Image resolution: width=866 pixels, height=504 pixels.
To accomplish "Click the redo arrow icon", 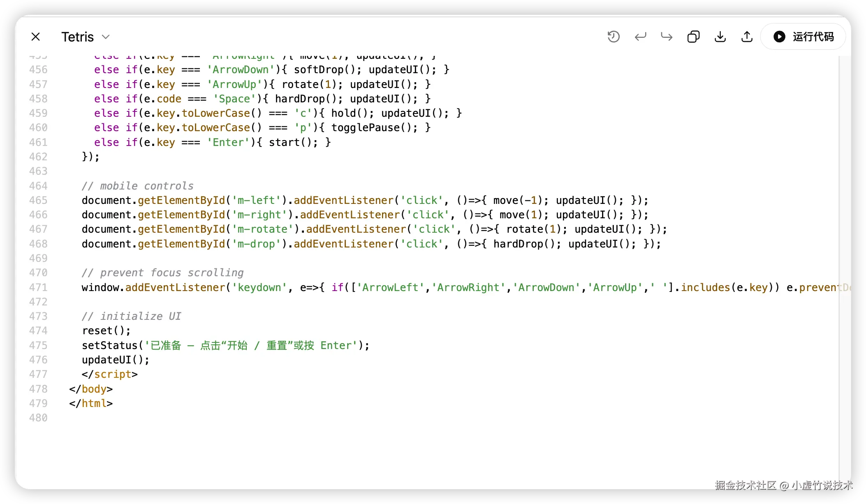I will [667, 37].
